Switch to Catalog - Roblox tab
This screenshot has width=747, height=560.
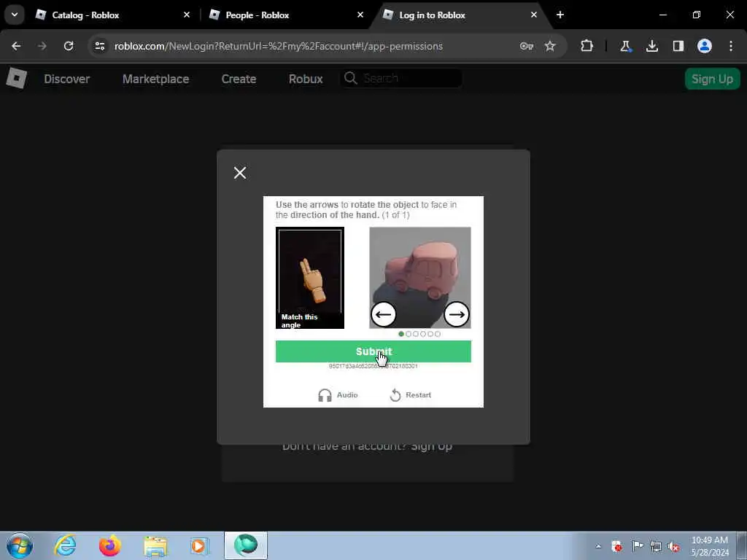[112, 15]
